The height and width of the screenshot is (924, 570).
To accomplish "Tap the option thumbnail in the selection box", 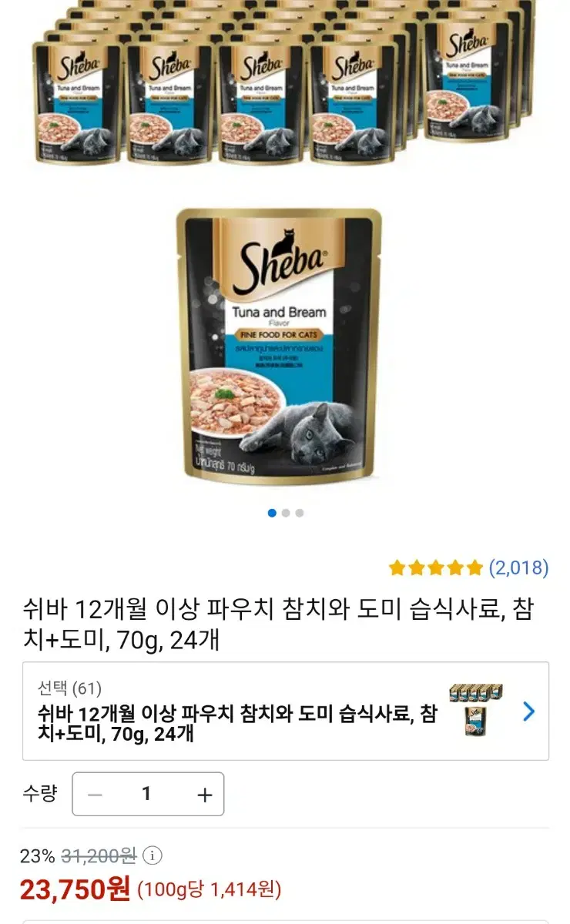I will [476, 711].
